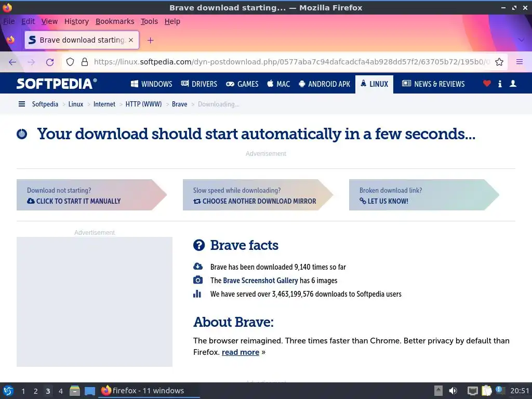Switch to workspace 2
This screenshot has width=532, height=399.
[36, 391]
